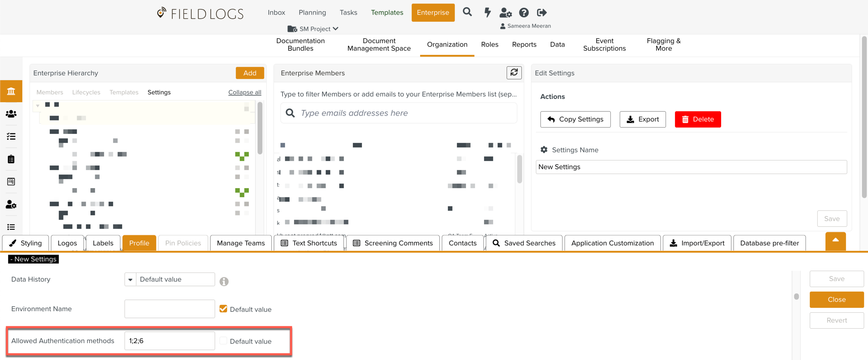Click the logout arrow icon
The width and height of the screenshot is (868, 360).
click(x=542, y=13)
